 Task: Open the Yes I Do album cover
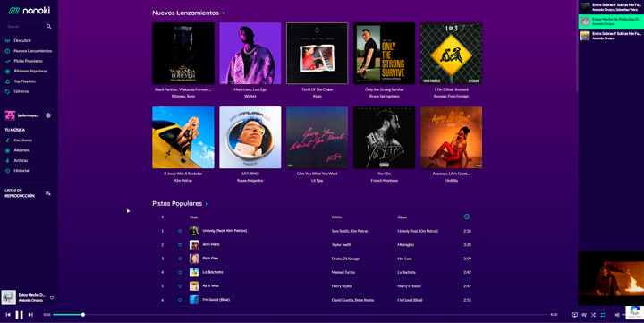point(384,138)
